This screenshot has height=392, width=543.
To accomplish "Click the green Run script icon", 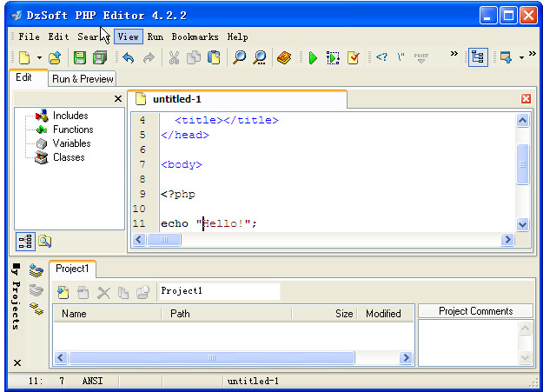I will pos(312,58).
